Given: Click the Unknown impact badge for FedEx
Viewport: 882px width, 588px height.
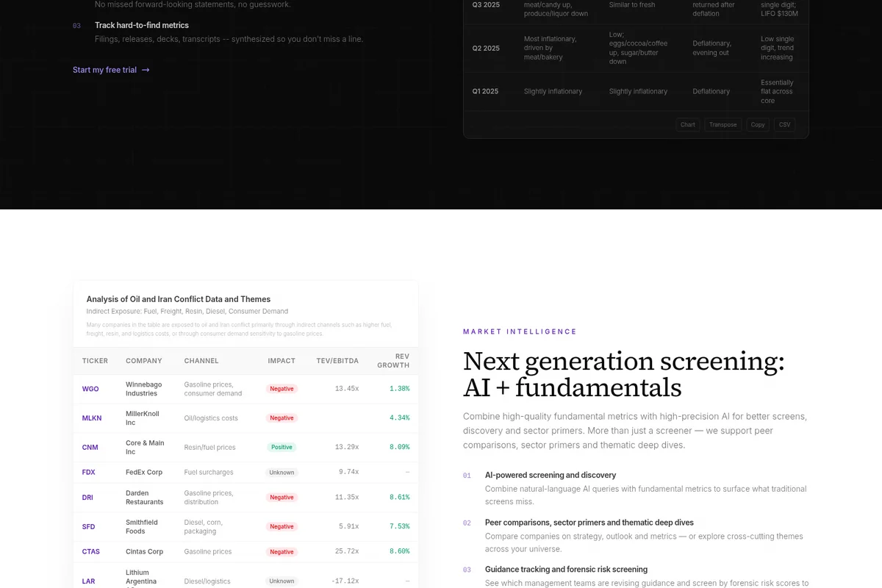Looking at the screenshot, I should (282, 472).
